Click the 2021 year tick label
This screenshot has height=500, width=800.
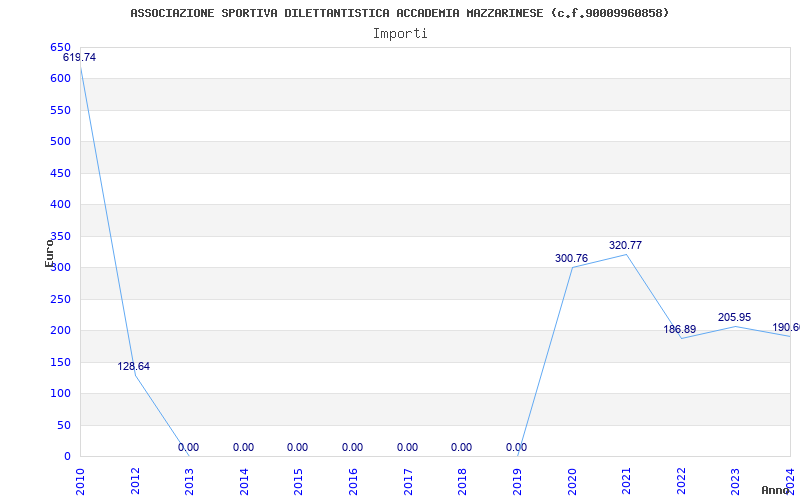tap(626, 481)
